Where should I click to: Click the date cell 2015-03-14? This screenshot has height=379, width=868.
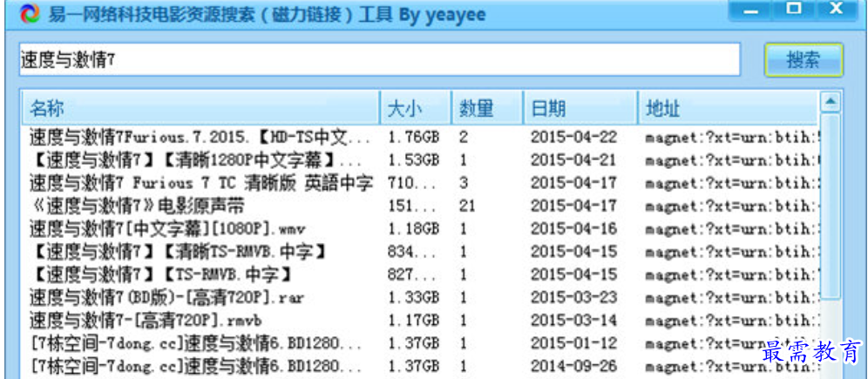click(573, 321)
